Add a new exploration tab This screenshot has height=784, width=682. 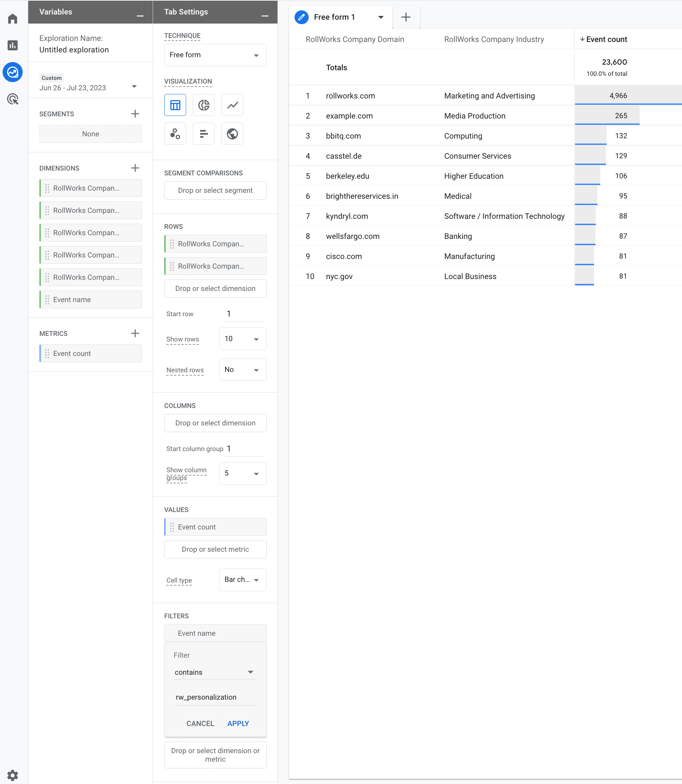(406, 17)
